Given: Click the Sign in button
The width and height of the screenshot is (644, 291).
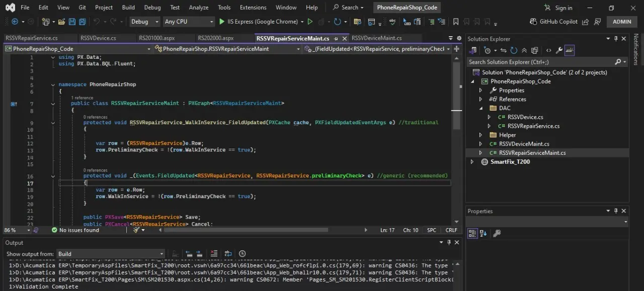Looking at the screenshot, I should coord(558,8).
